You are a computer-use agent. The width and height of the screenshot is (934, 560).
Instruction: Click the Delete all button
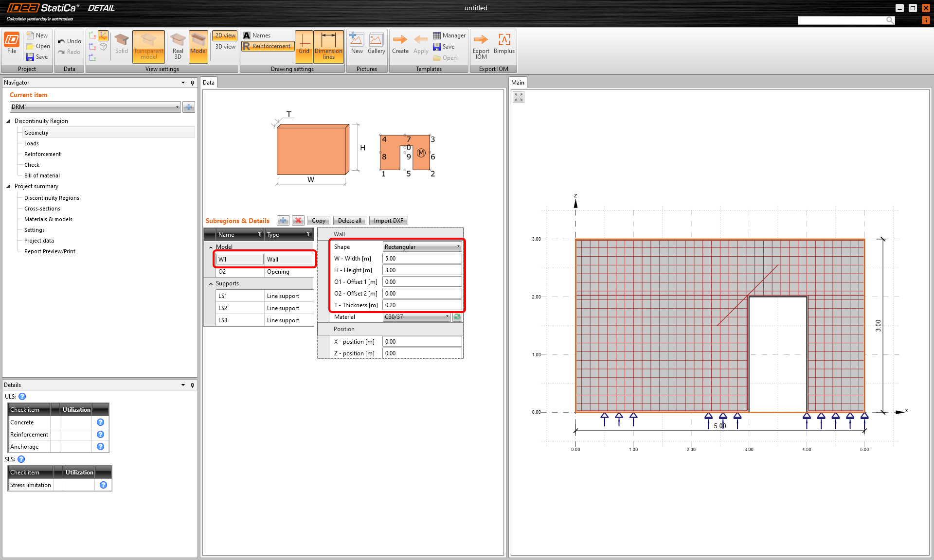click(x=349, y=221)
